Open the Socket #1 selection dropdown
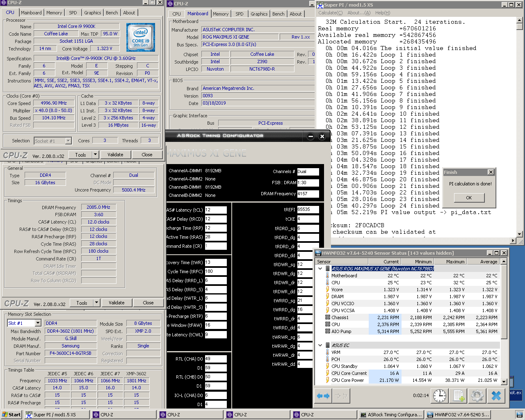 (68, 141)
